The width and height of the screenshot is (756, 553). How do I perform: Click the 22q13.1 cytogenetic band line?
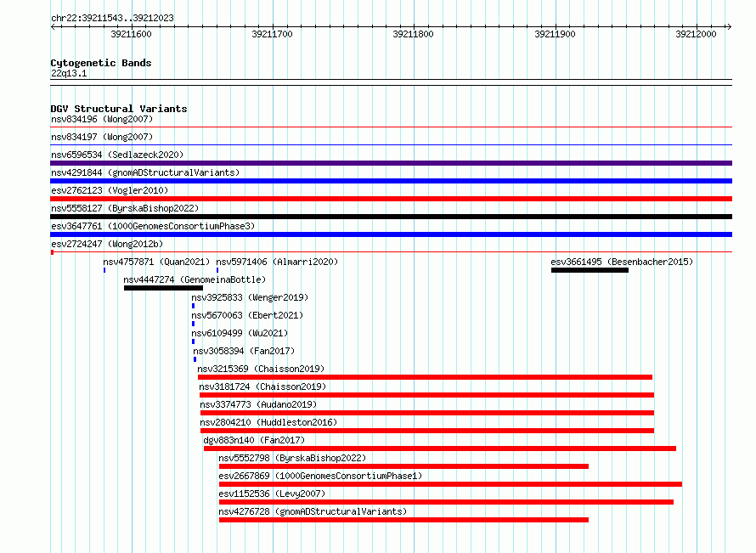pos(391,82)
